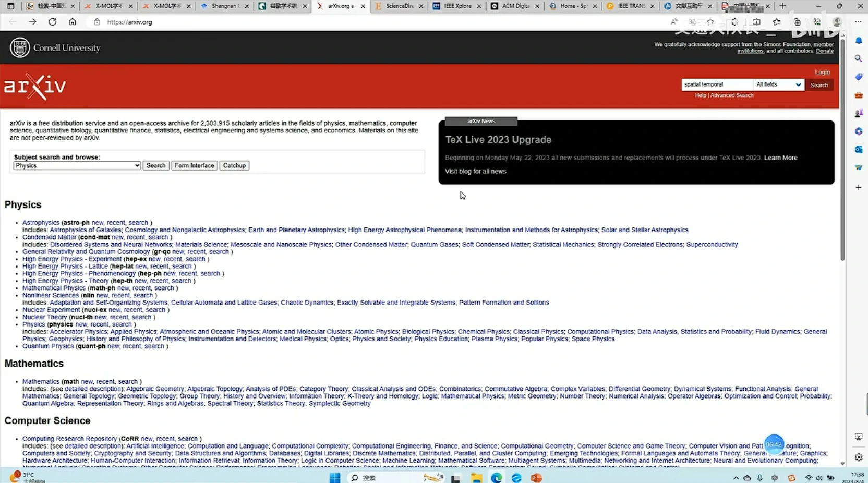Open a new browser tab
This screenshot has width=868, height=483.
(x=782, y=6)
